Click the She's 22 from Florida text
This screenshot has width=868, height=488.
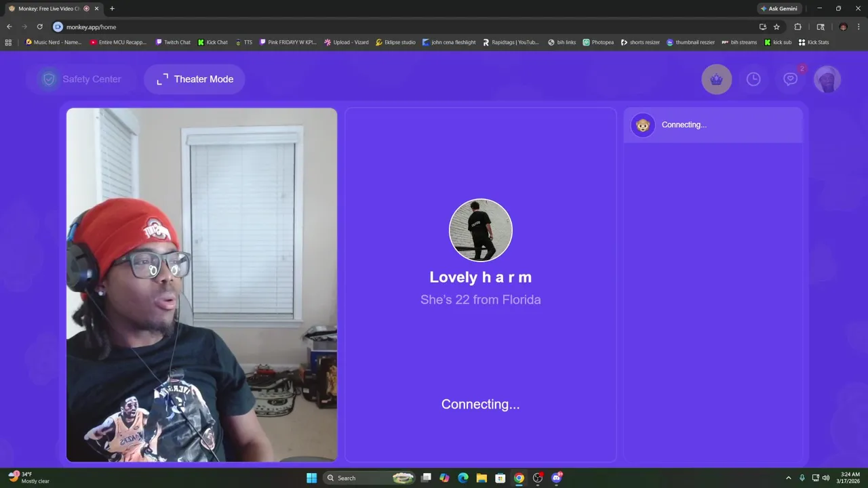[481, 300]
